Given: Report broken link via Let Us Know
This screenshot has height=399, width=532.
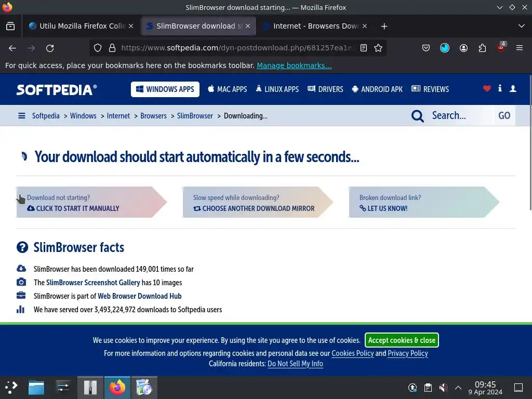Looking at the screenshot, I should point(423,202).
